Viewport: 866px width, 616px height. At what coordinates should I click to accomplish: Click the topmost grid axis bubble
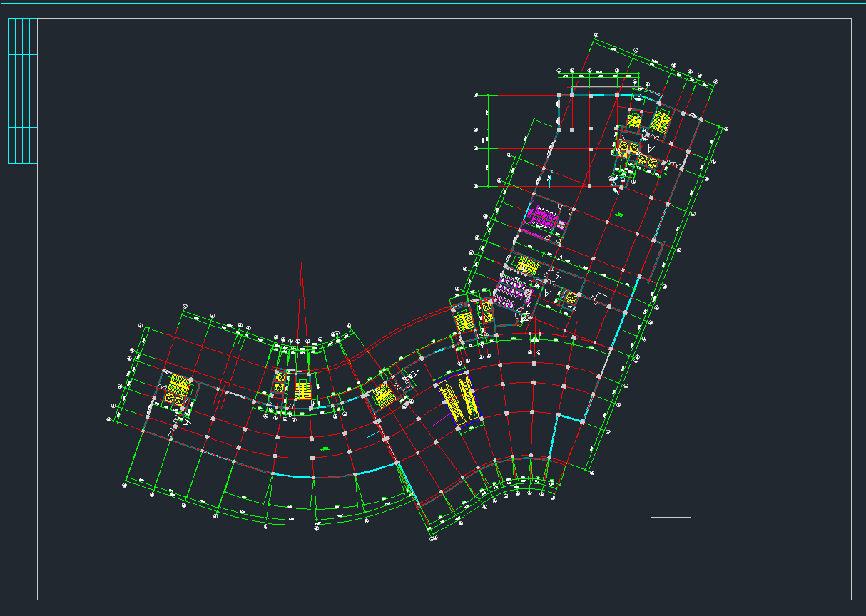coord(596,34)
